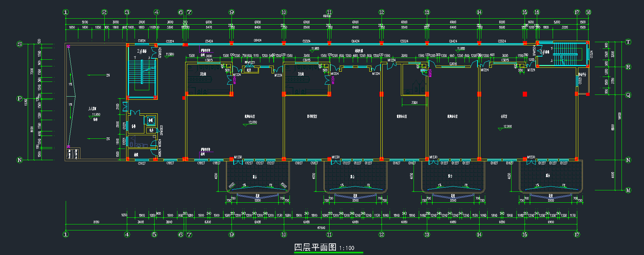Select the C3324 window label on the top wall
Image resolution: width=644 pixels, height=255 pixels.
point(170,41)
